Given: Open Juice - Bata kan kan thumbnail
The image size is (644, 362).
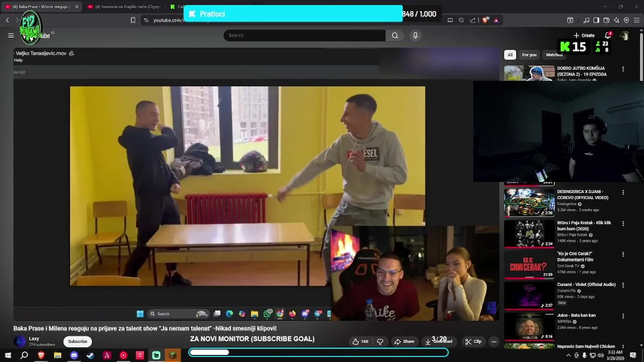Looking at the screenshot, I should (529, 326).
